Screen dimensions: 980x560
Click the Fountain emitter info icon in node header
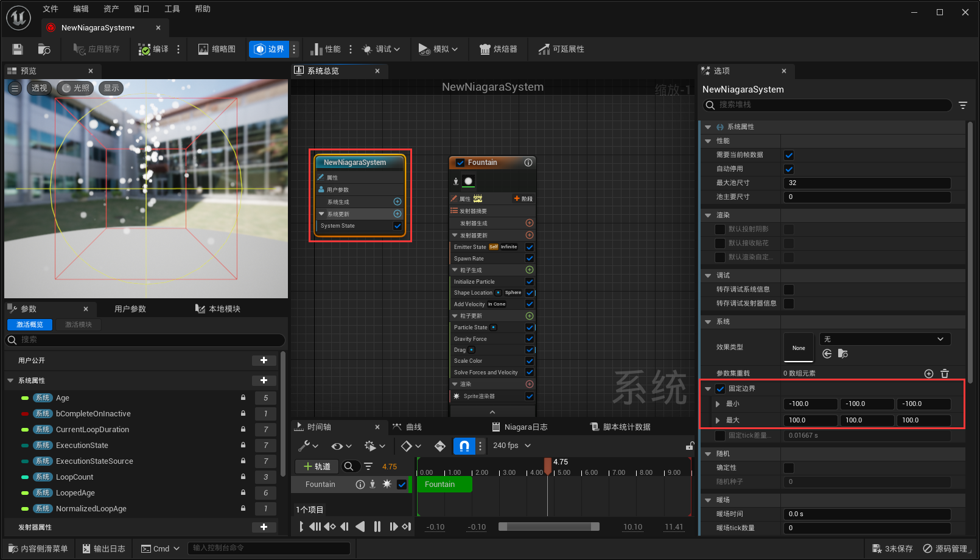[x=528, y=163]
